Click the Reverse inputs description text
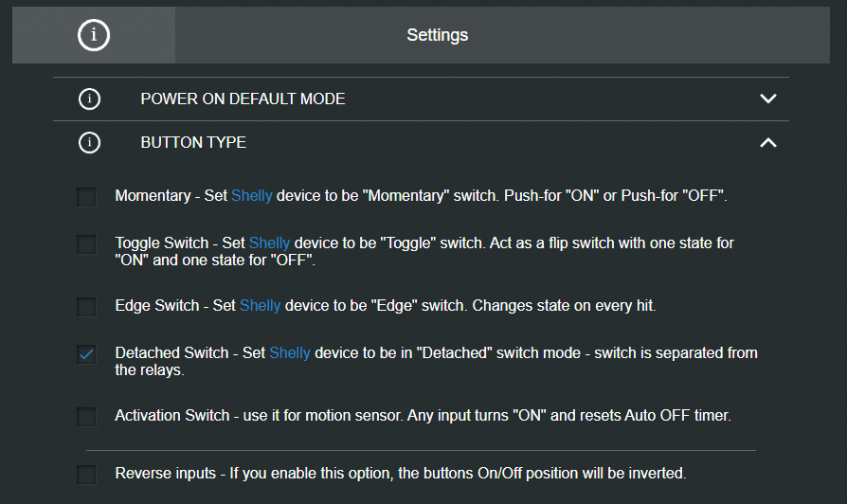 click(400, 473)
